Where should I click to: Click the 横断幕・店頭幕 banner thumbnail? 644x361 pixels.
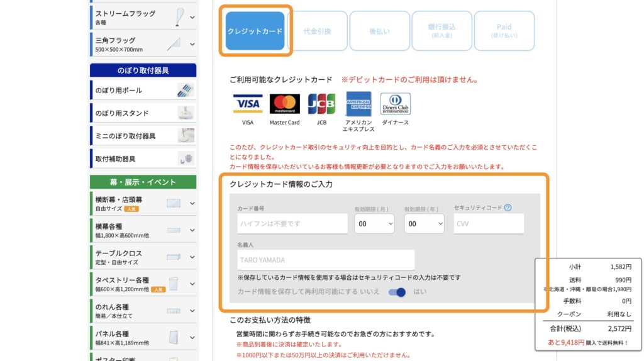[174, 203]
